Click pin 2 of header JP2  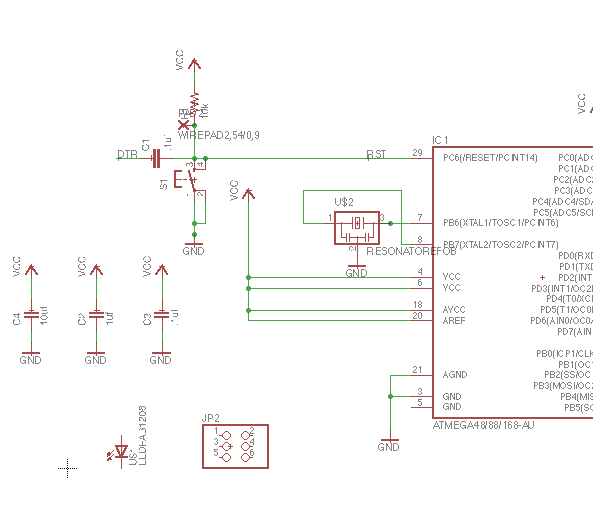(245, 436)
